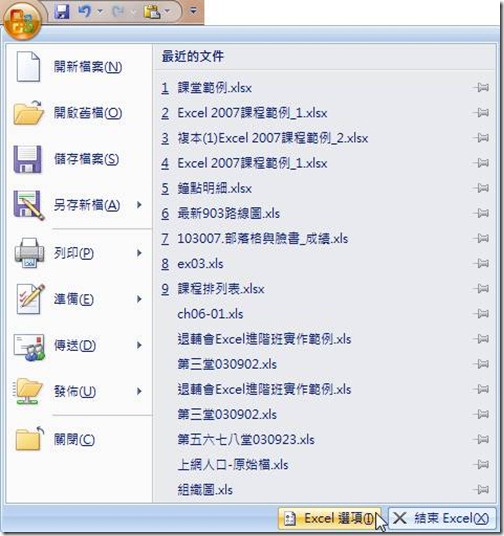Open the Quick Access Toolbar customize dropdown
504x536 pixels.
pyautogui.click(x=193, y=11)
